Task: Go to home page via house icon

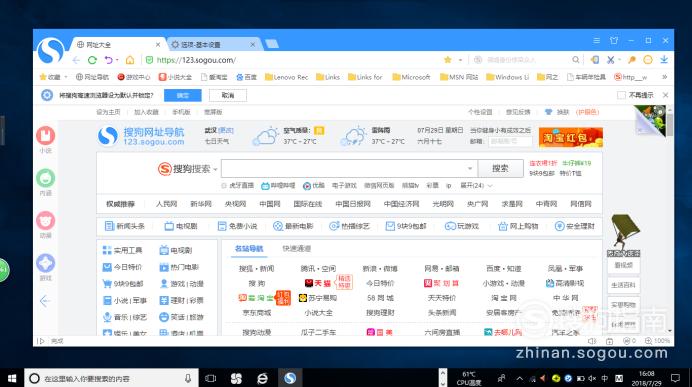Action: [x=130, y=60]
